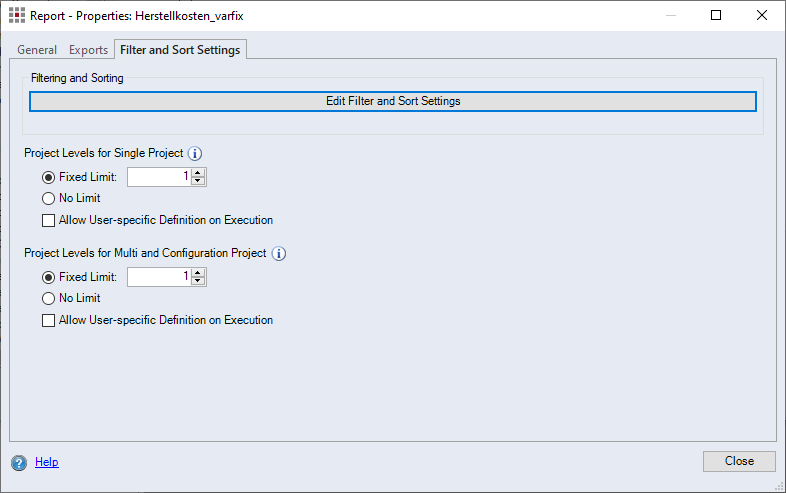The image size is (786, 493).
Task: Select Fixed Limit for Single Project
Action: click(x=48, y=177)
